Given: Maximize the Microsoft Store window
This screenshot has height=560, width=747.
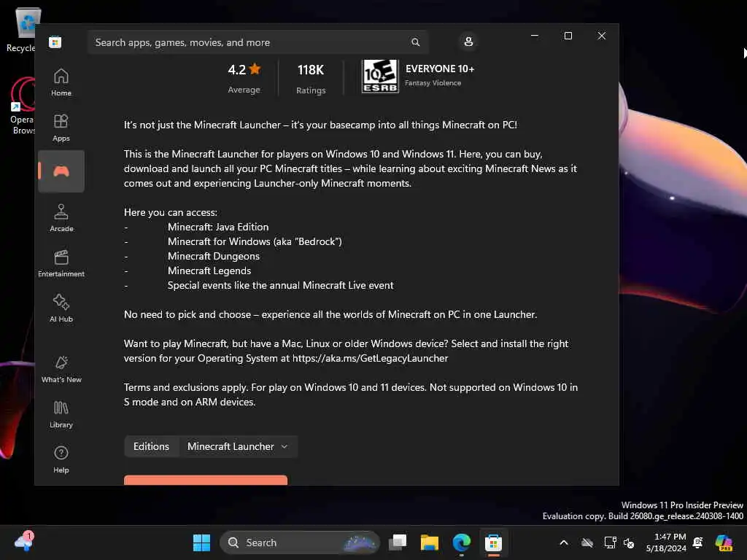Looking at the screenshot, I should [x=568, y=36].
